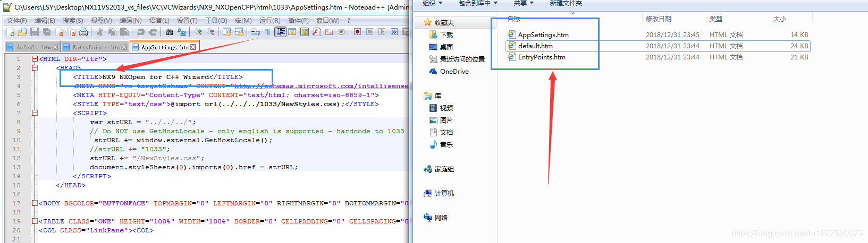
Task: Click the 新建文件夹 button in Explorer
Action: [x=566, y=3]
